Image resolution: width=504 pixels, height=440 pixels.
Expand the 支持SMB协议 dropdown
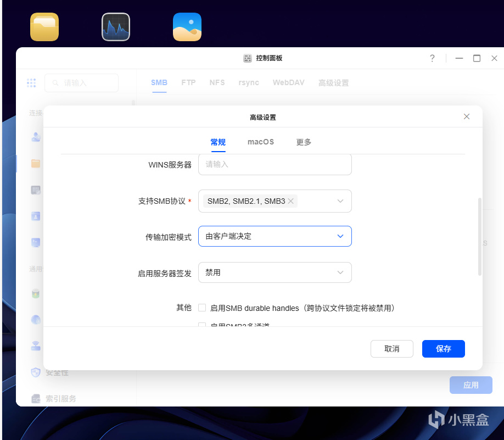pos(340,201)
